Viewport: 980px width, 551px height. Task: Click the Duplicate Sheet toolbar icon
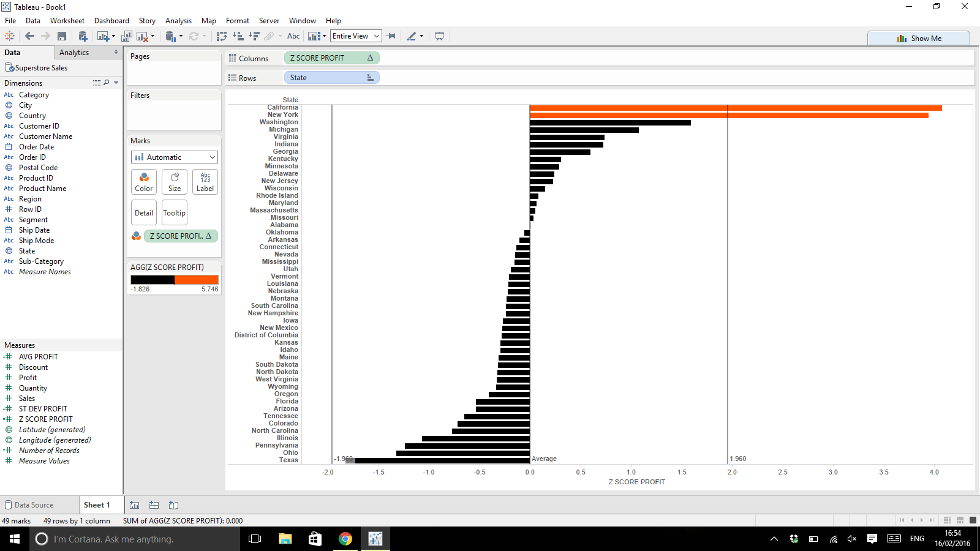pyautogui.click(x=127, y=36)
